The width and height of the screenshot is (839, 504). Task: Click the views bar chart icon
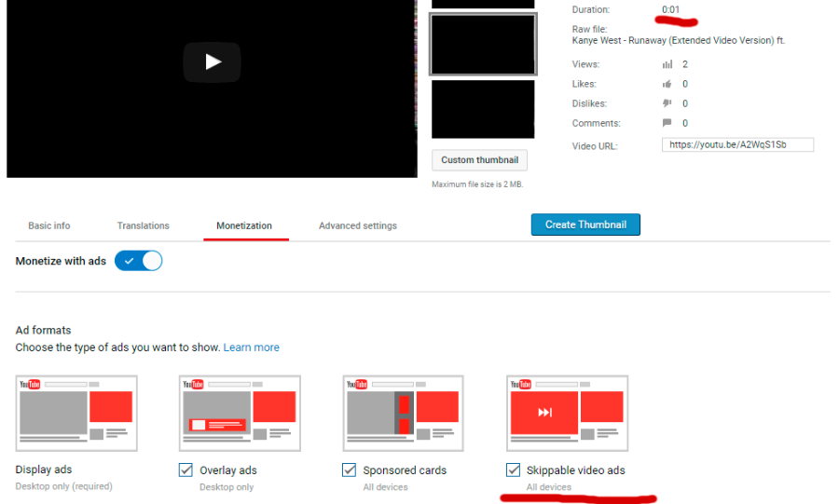click(x=667, y=64)
